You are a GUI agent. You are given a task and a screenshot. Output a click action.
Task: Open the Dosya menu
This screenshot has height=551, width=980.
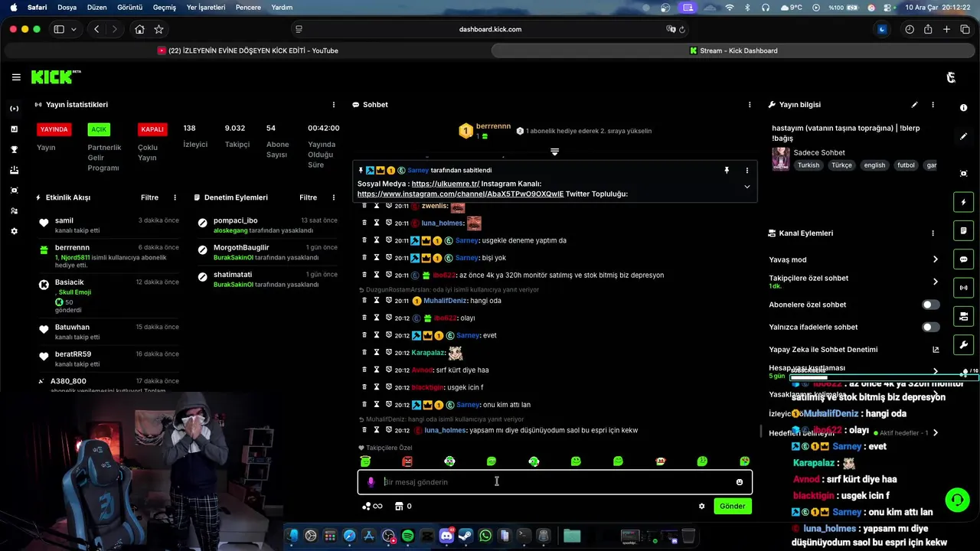tap(67, 8)
